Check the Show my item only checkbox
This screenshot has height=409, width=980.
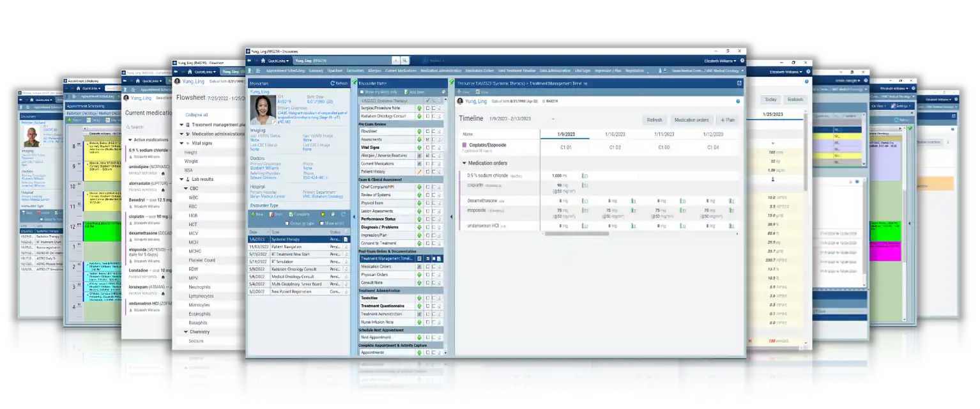coord(362,92)
